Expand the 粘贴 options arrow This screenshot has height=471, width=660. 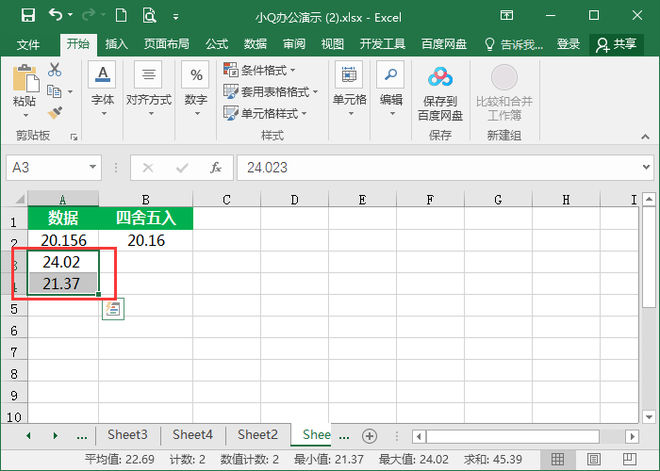pos(25,115)
